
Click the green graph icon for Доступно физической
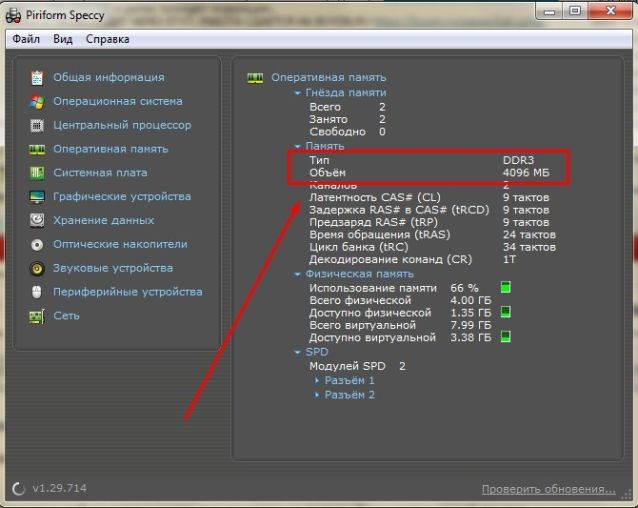click(505, 312)
